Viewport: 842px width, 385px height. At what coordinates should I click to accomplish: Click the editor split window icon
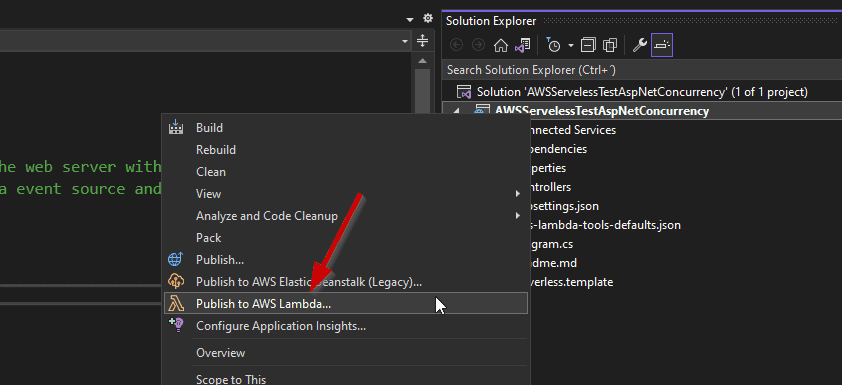click(x=422, y=41)
